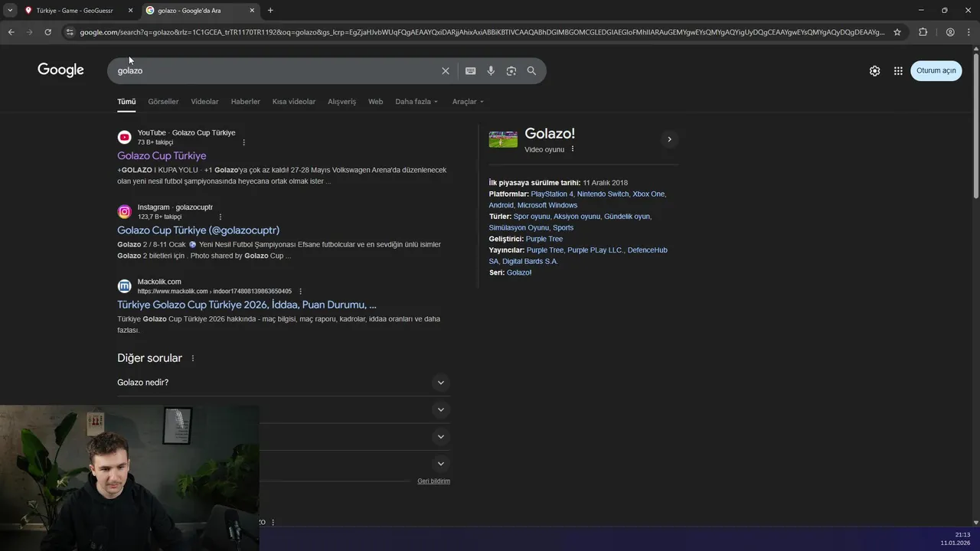
Task: Open options for the YouTube result
Action: pos(244,142)
